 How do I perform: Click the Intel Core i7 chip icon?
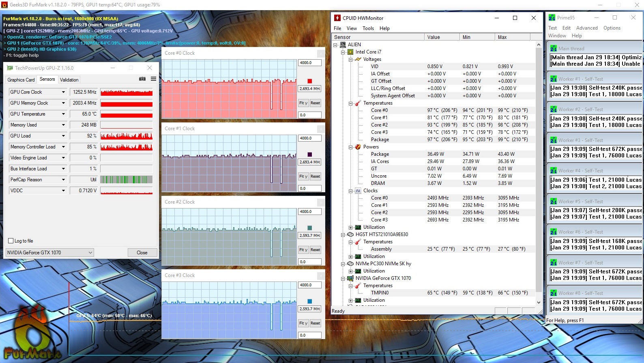point(350,52)
